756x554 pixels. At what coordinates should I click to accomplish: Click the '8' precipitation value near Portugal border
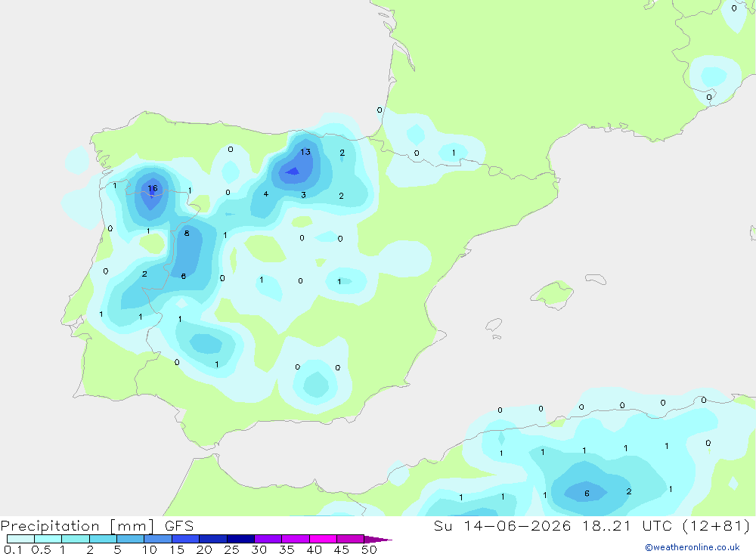tap(187, 234)
